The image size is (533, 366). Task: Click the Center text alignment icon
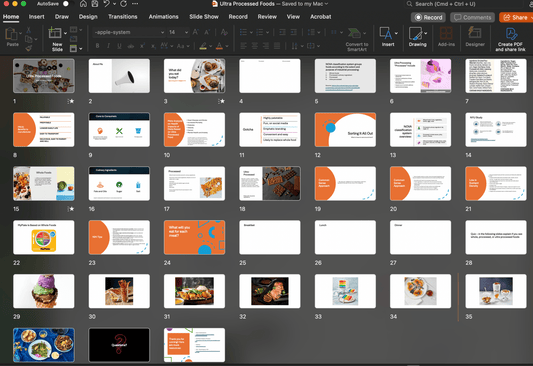[255, 46]
